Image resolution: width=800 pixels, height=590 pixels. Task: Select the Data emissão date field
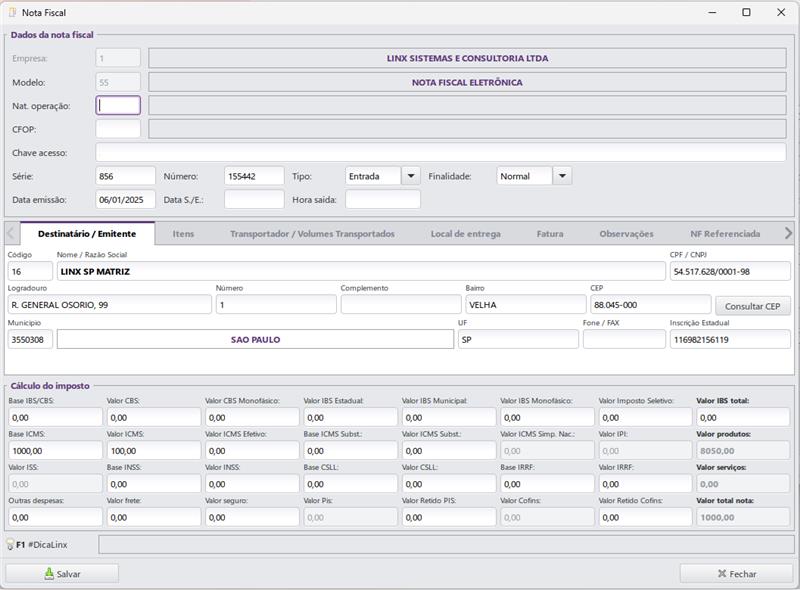[125, 200]
